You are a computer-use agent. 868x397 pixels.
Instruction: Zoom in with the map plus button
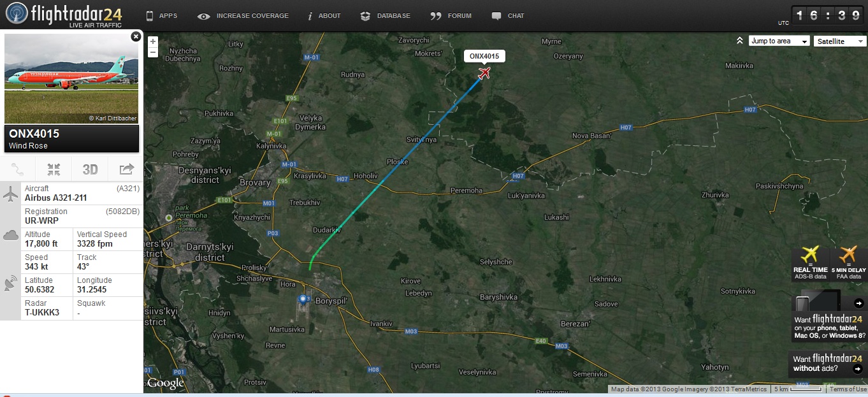click(x=153, y=42)
